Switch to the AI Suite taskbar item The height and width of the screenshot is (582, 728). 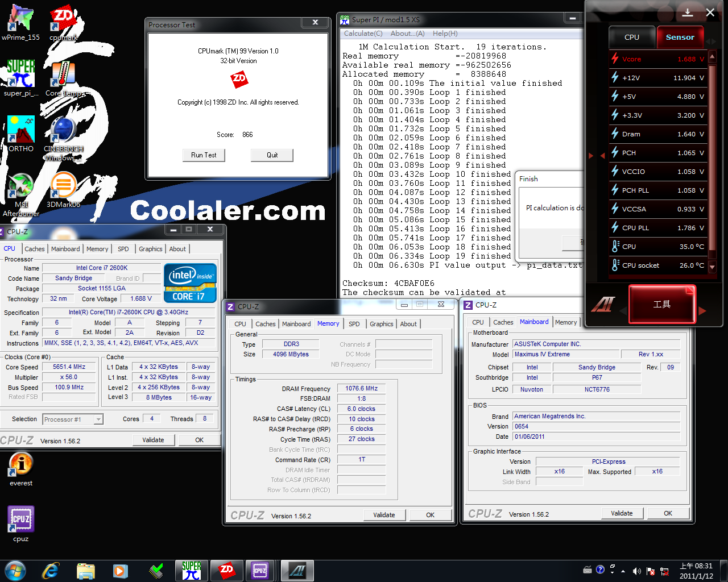coord(297,571)
